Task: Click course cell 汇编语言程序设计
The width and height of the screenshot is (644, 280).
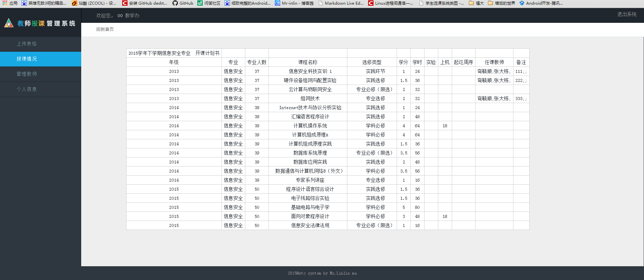Action: click(x=308, y=116)
